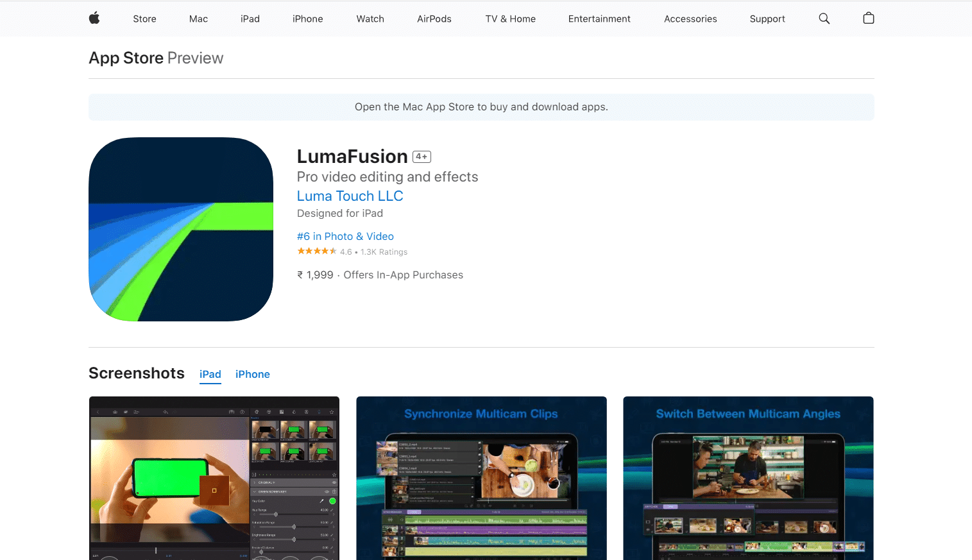
Task: Open the search magnifier icon
Action: pyautogui.click(x=824, y=19)
